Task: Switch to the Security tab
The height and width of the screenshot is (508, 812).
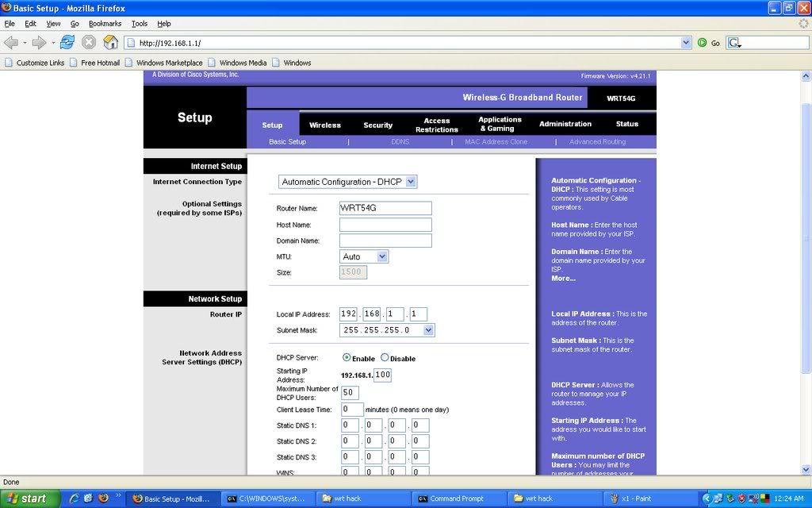Action: pyautogui.click(x=377, y=125)
